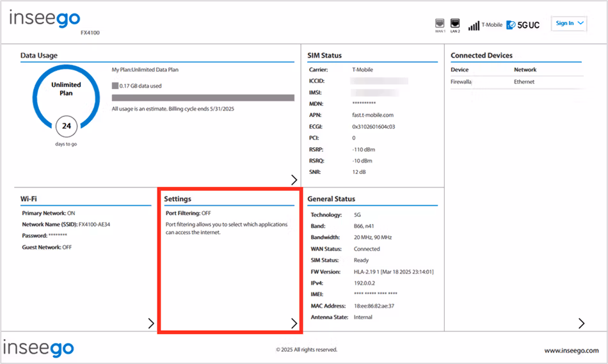Click Band value B66, n41
The height and width of the screenshot is (364, 608).
coord(364,226)
